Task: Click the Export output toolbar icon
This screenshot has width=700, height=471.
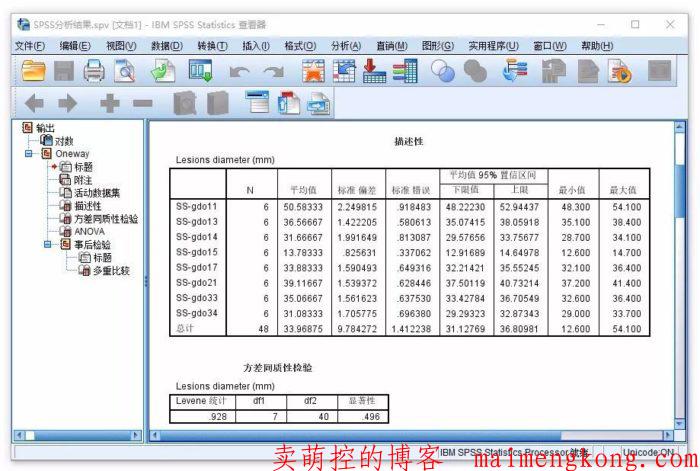Action: pyautogui.click(x=165, y=70)
